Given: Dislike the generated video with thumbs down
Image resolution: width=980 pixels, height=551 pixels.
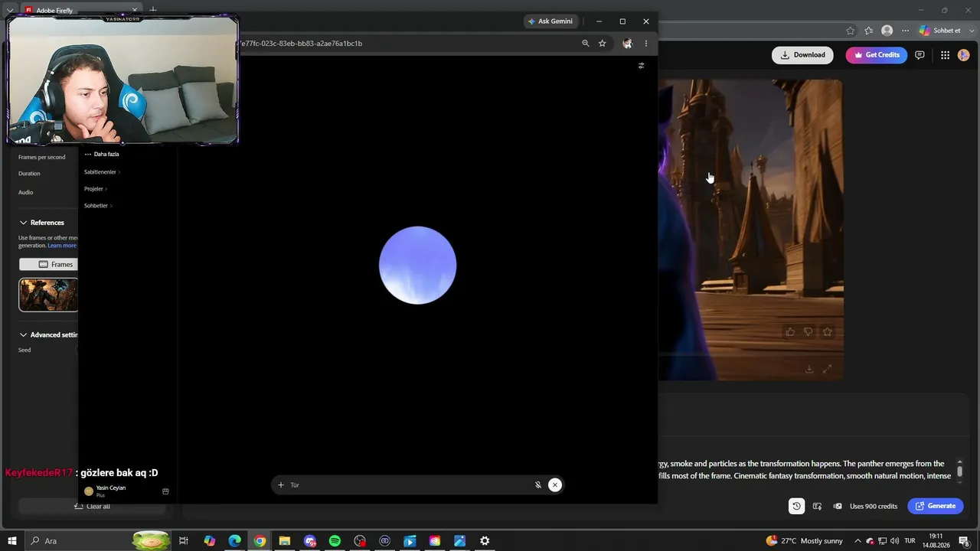Looking at the screenshot, I should pos(808,332).
